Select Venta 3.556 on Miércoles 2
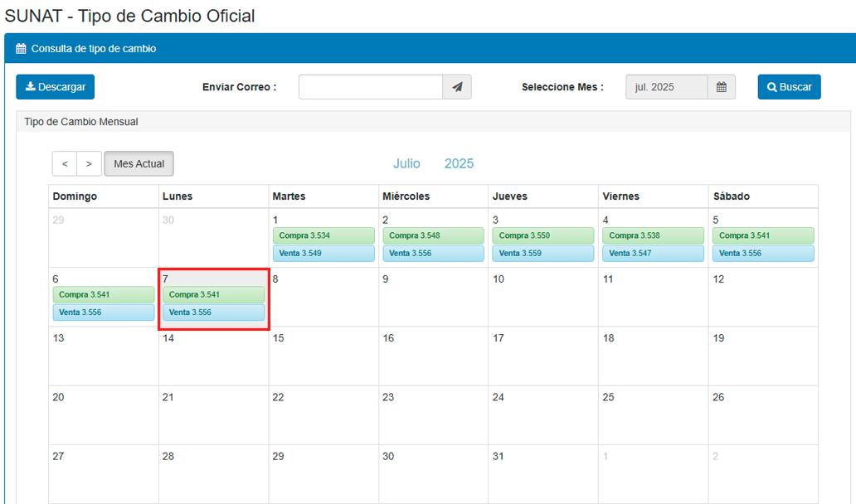This screenshot has width=856, height=504. pos(434,253)
